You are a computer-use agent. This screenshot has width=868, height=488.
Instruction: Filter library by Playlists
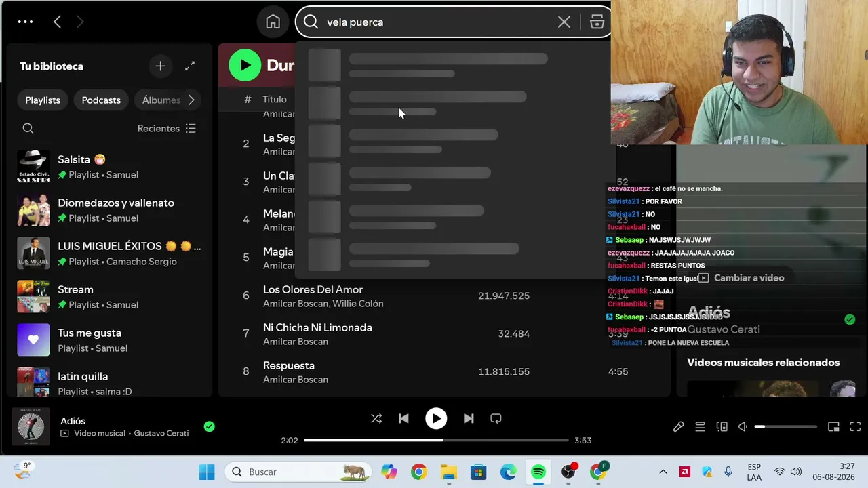(x=43, y=100)
